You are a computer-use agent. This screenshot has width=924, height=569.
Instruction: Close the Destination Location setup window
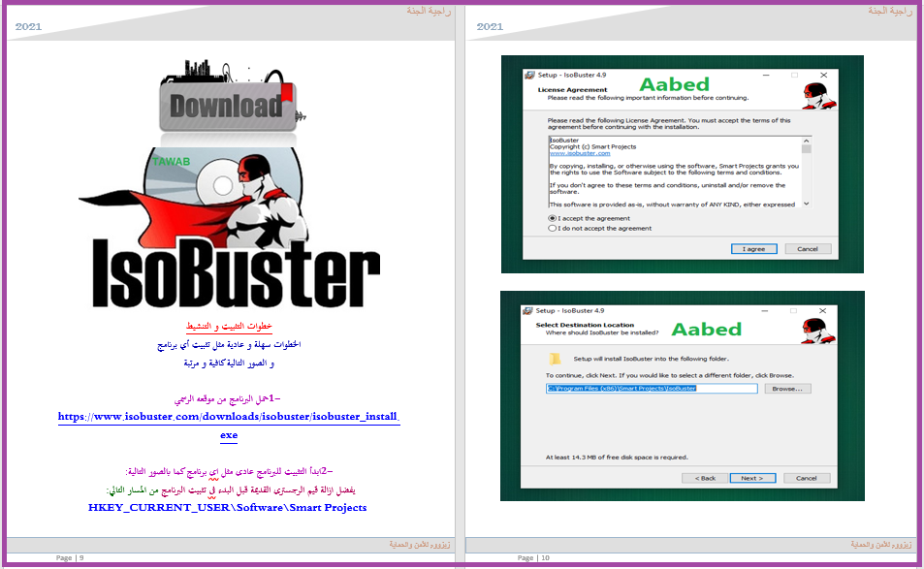click(822, 311)
